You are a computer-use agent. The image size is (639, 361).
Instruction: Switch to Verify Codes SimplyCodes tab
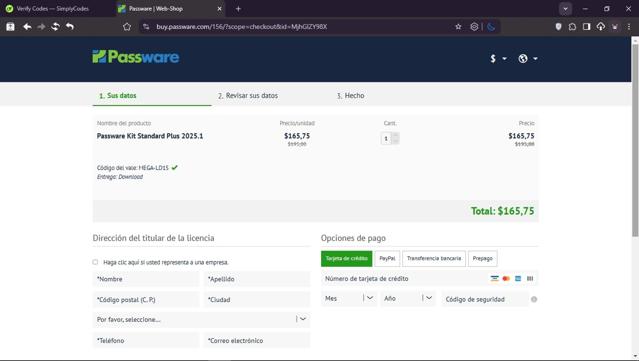(52, 9)
